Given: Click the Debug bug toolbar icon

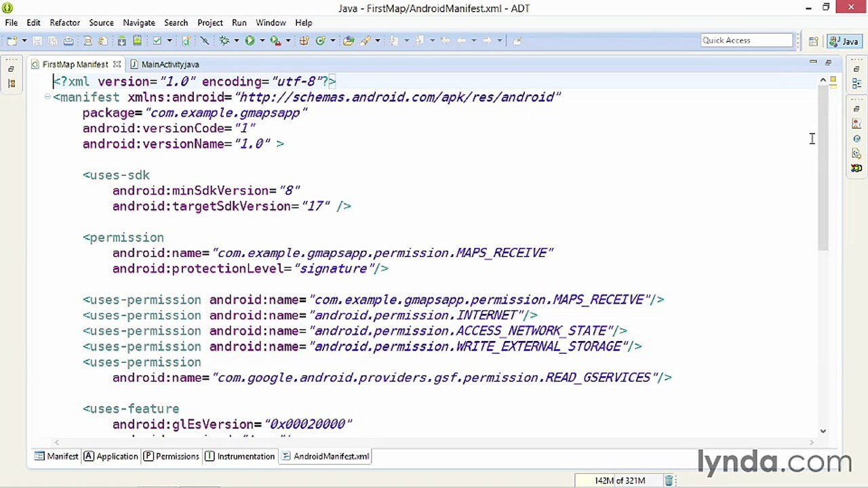Looking at the screenshot, I should point(224,41).
